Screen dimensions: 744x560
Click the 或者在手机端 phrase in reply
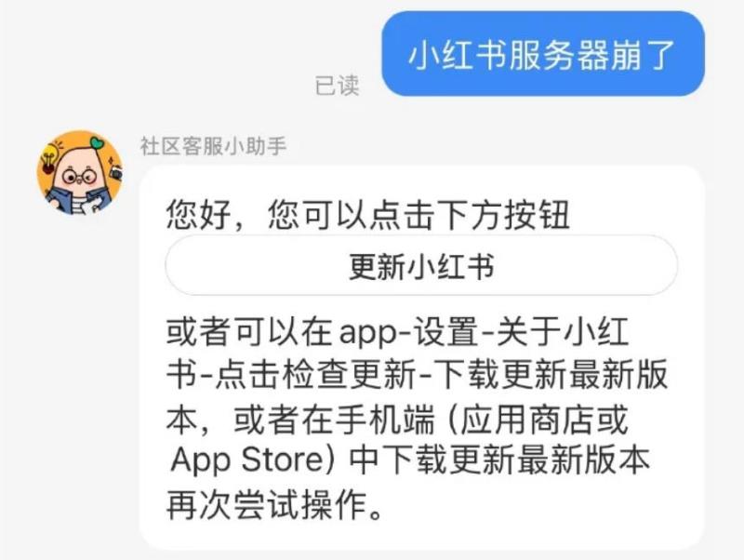click(x=334, y=420)
